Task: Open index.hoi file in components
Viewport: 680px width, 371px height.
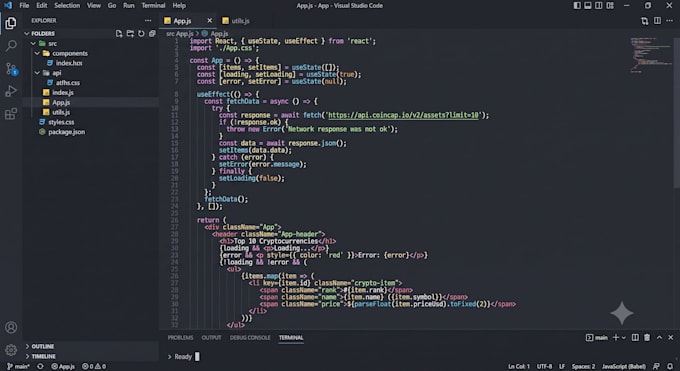Action: (65, 63)
